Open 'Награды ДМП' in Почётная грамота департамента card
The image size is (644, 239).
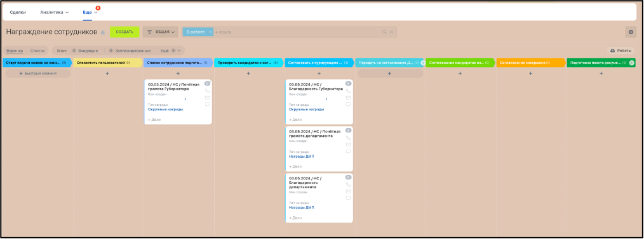(x=302, y=156)
